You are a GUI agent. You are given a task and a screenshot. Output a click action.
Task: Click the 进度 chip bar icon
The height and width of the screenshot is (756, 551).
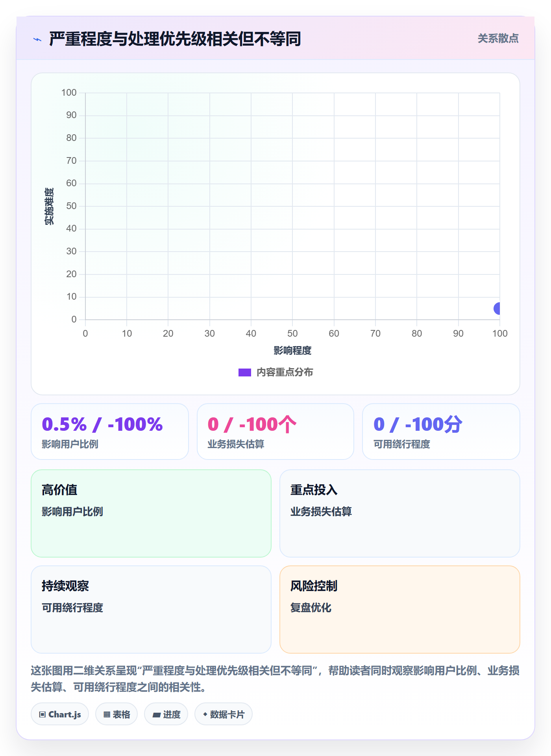click(156, 715)
